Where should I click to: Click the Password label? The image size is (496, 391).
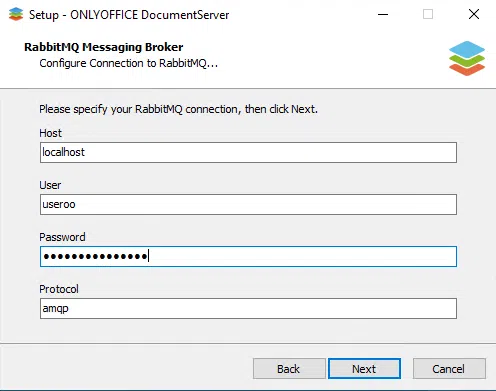coord(62,237)
